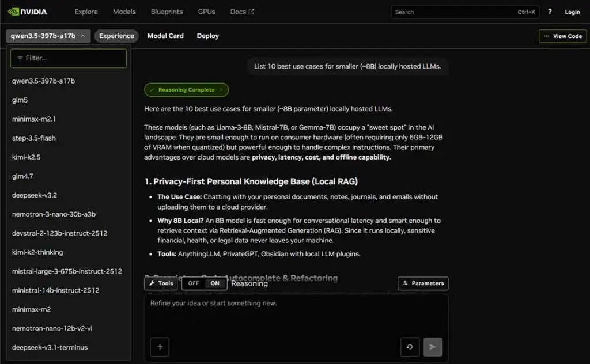This screenshot has height=364, width=590.
Task: Turn reasoning OFF
Action: (194, 283)
